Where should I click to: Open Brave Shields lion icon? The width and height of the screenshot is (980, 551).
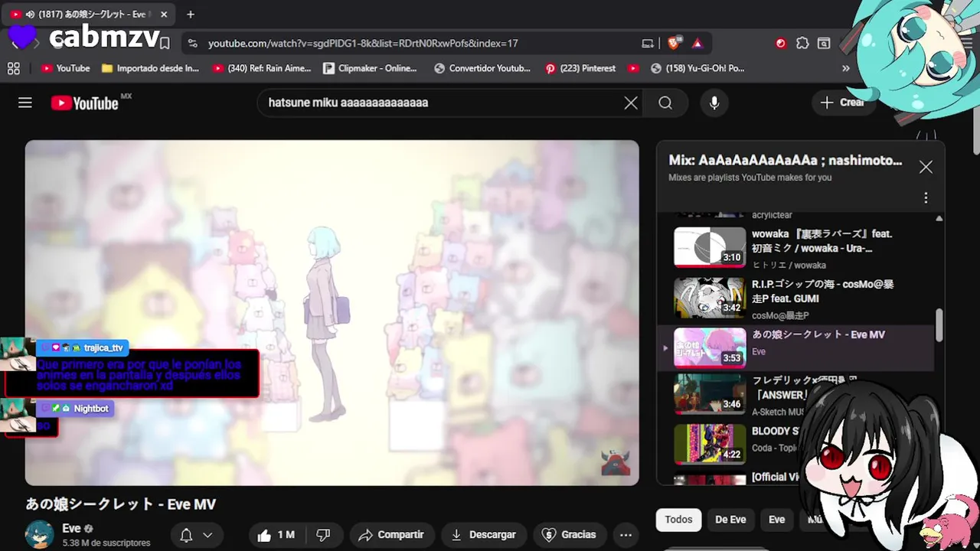(x=675, y=44)
